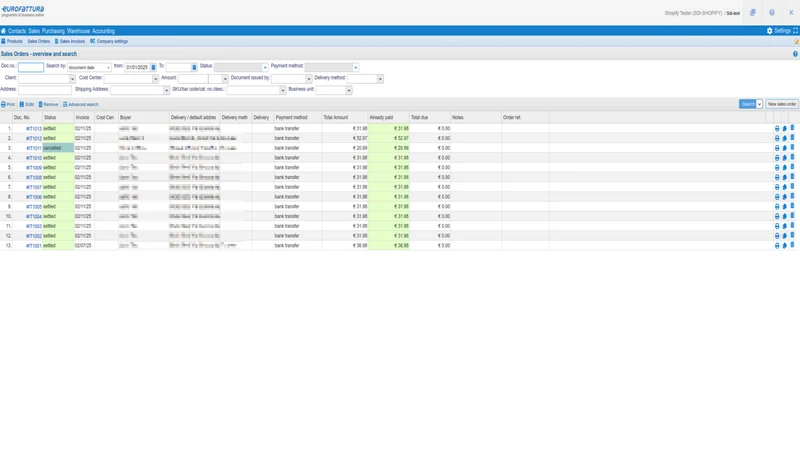800x450 pixels.
Task: Click the Print toolbar button
Action: (x=8, y=105)
